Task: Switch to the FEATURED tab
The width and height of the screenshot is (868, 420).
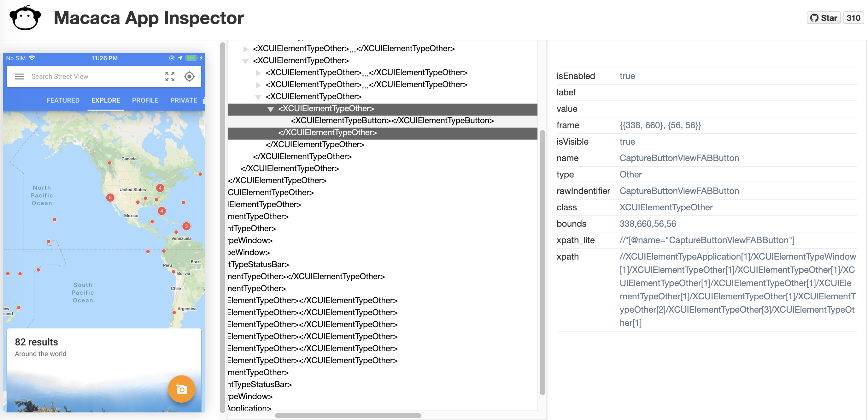Action: click(63, 100)
